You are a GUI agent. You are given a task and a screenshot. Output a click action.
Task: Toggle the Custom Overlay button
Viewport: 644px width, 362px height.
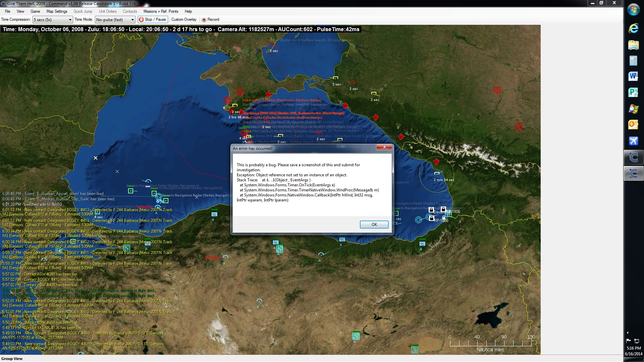184,19
